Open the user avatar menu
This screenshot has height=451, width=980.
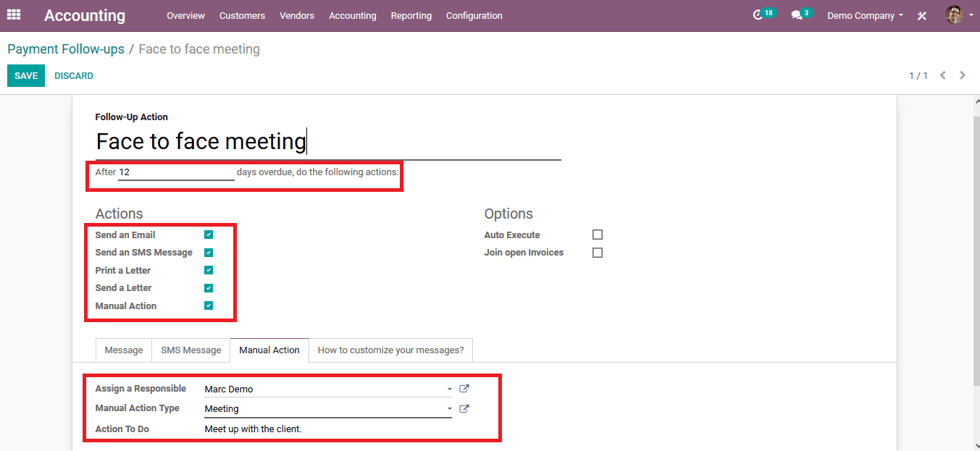[959, 14]
